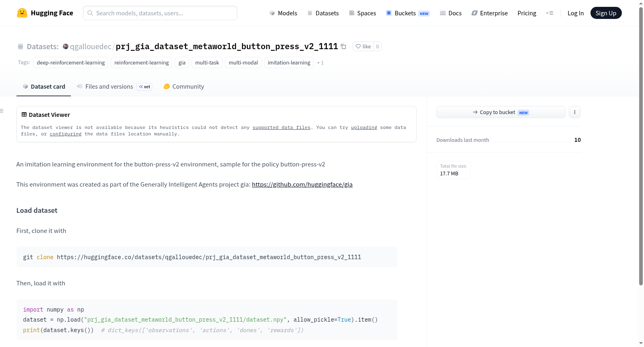Open the qgallouedec user profile link
This screenshot has height=347, width=644.
point(91,46)
